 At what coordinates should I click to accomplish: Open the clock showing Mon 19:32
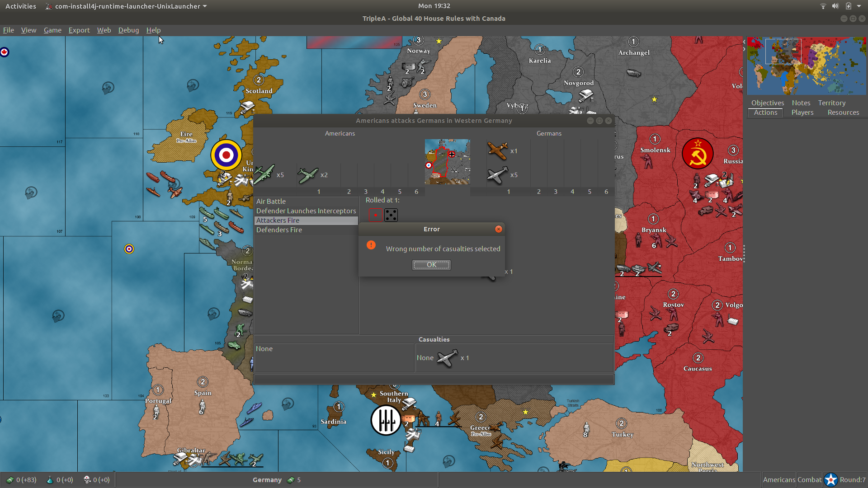point(434,6)
